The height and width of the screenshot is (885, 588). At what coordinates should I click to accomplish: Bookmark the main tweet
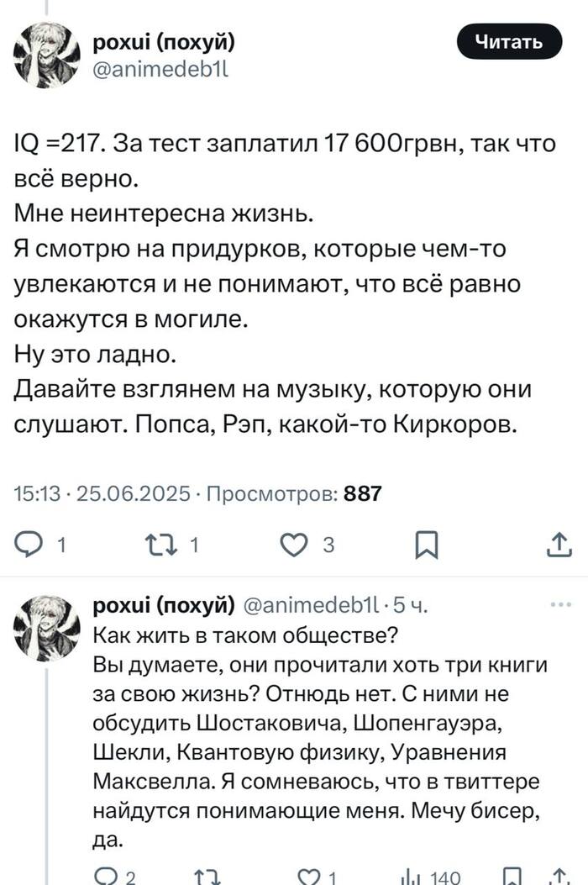[x=427, y=545]
